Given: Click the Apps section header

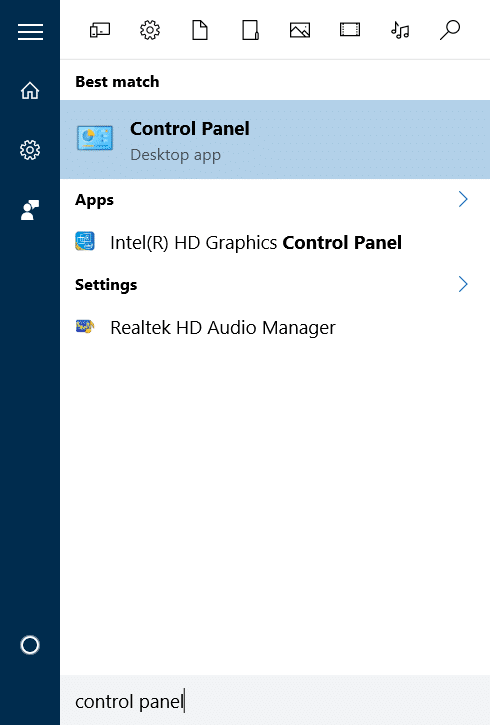Looking at the screenshot, I should [x=94, y=200].
